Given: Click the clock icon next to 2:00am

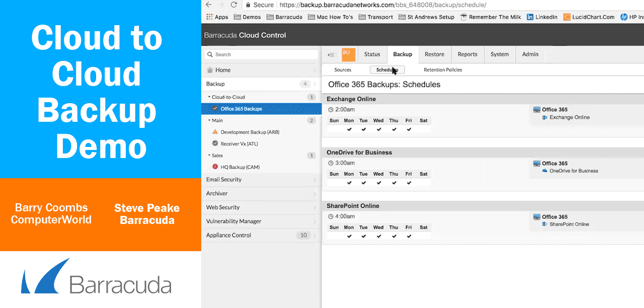Looking at the screenshot, I should pyautogui.click(x=332, y=109).
